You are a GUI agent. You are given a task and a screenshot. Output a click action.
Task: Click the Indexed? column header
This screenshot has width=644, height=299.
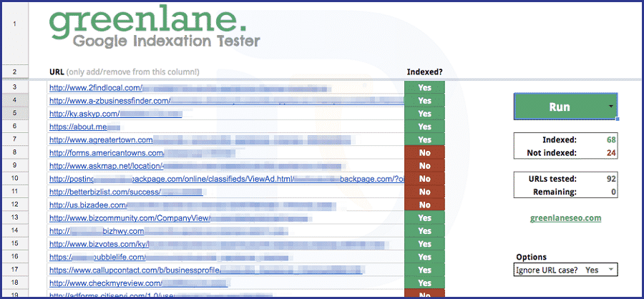pos(424,72)
